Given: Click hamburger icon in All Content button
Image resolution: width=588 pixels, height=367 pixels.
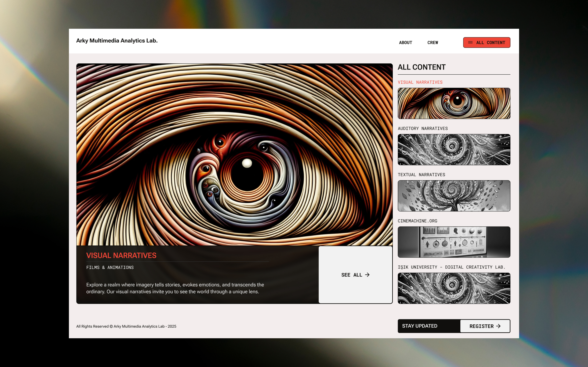Looking at the screenshot, I should pyautogui.click(x=470, y=42).
